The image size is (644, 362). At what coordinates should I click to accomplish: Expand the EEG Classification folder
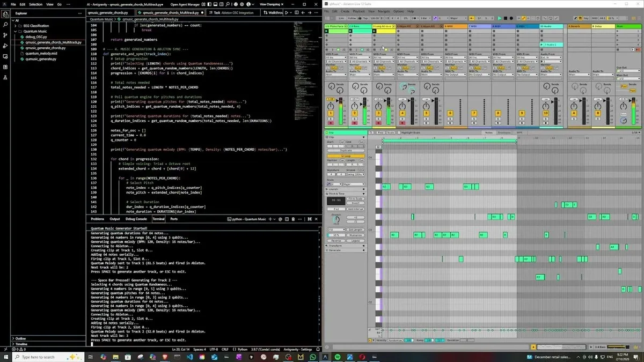[x=35, y=26]
